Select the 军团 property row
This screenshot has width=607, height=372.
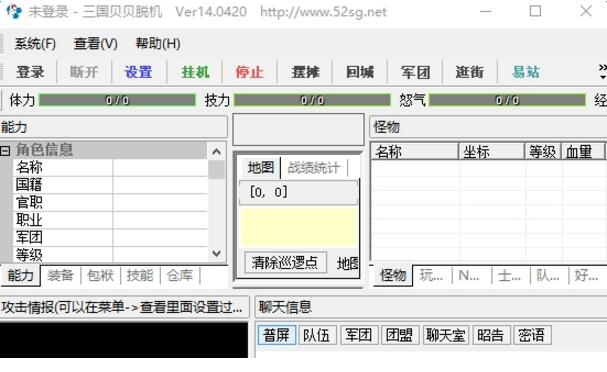(110, 237)
